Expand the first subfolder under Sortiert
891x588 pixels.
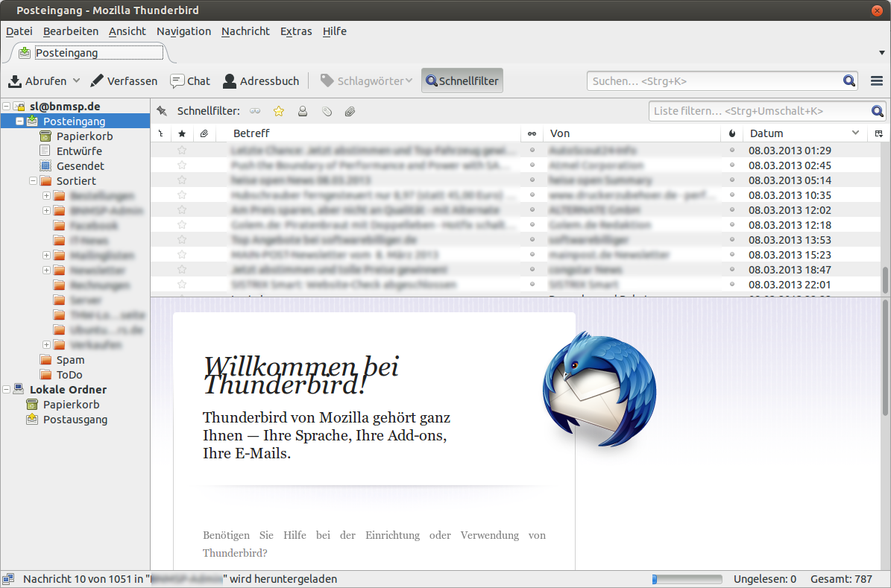tap(46, 195)
